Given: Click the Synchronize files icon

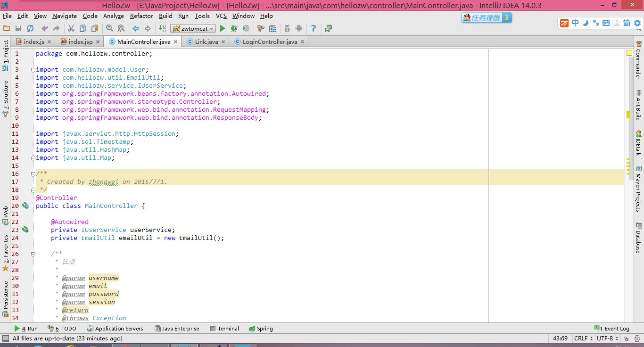Looking at the screenshot, I should (x=30, y=29).
